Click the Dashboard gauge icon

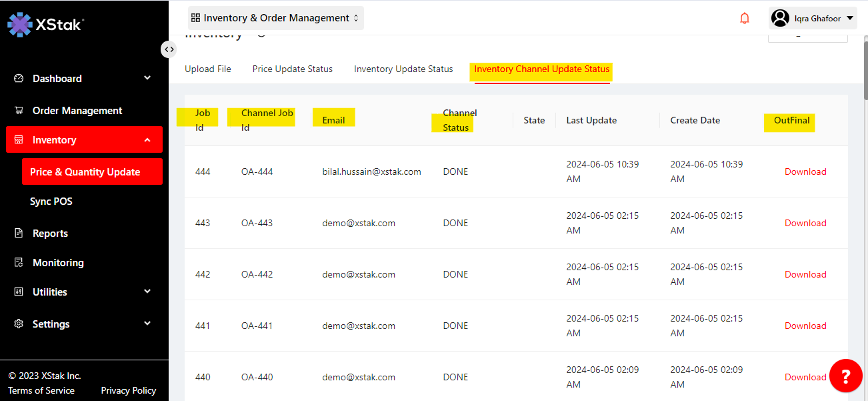pos(19,78)
